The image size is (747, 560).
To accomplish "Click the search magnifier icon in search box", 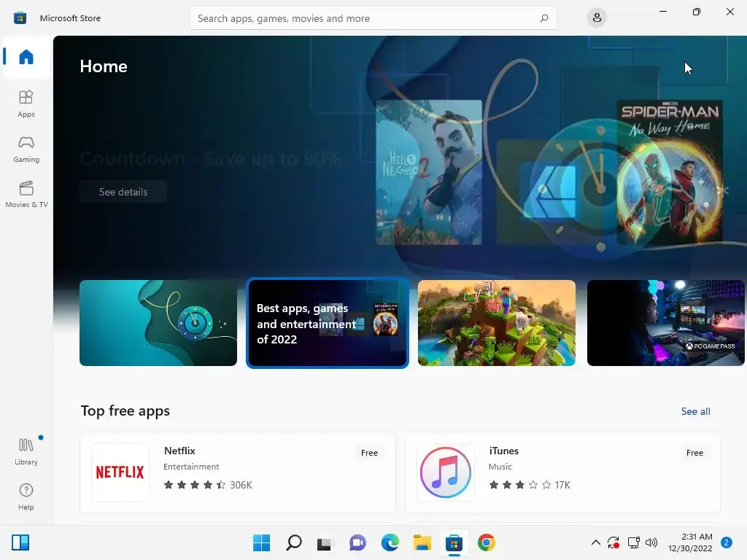I will pos(544,18).
